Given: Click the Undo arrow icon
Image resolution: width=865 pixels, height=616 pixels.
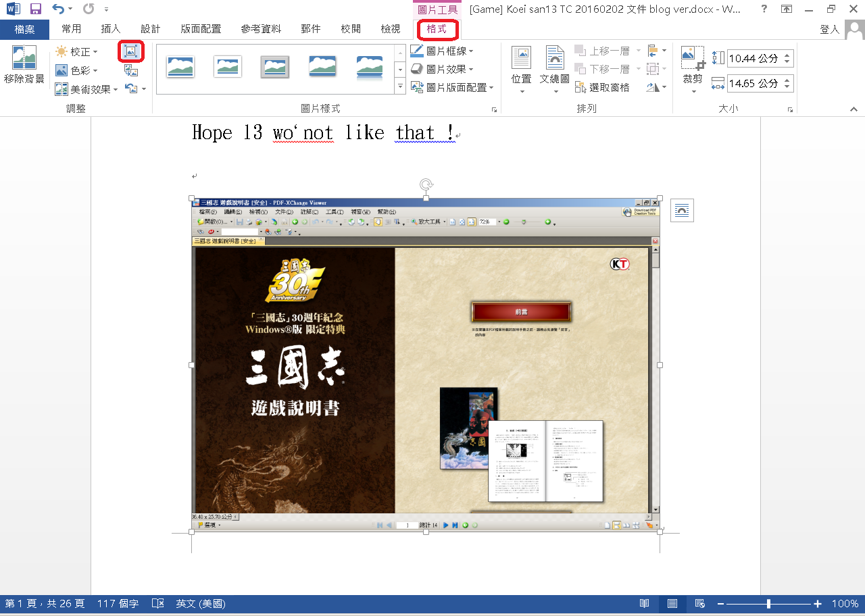Looking at the screenshot, I should (x=59, y=9).
